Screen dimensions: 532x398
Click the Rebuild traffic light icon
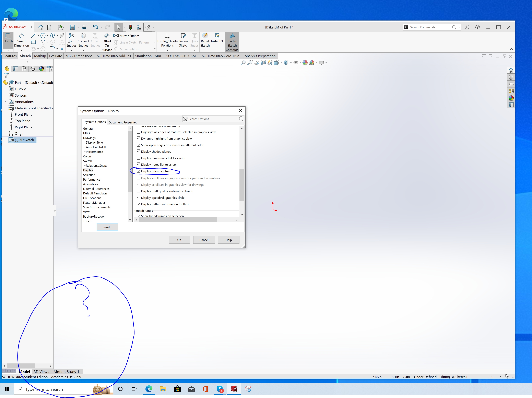tap(130, 27)
